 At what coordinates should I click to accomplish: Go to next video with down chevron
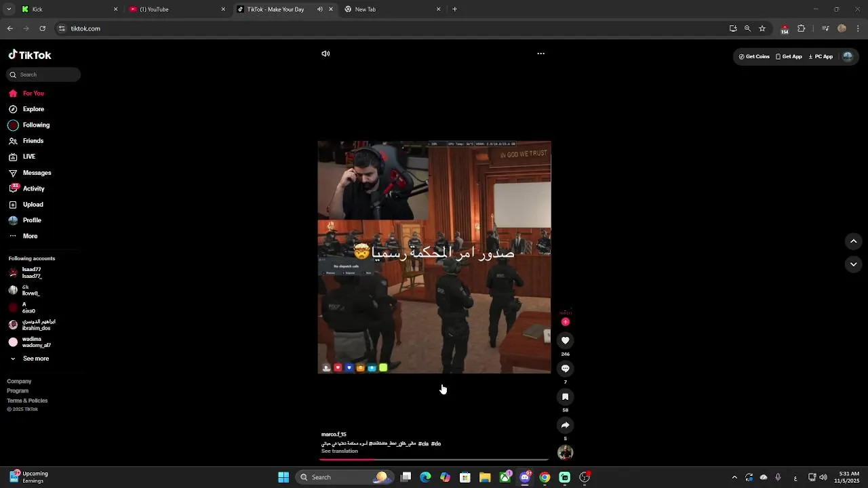853,264
